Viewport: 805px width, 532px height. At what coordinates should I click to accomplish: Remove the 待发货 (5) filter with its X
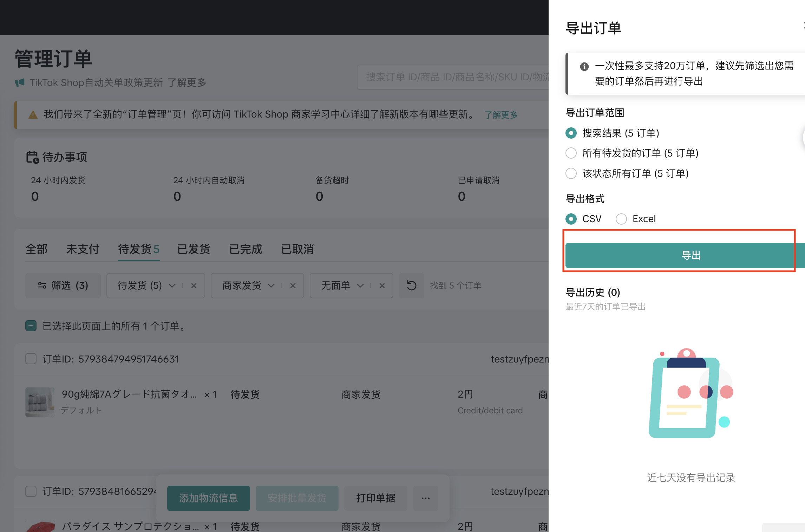pyautogui.click(x=194, y=286)
